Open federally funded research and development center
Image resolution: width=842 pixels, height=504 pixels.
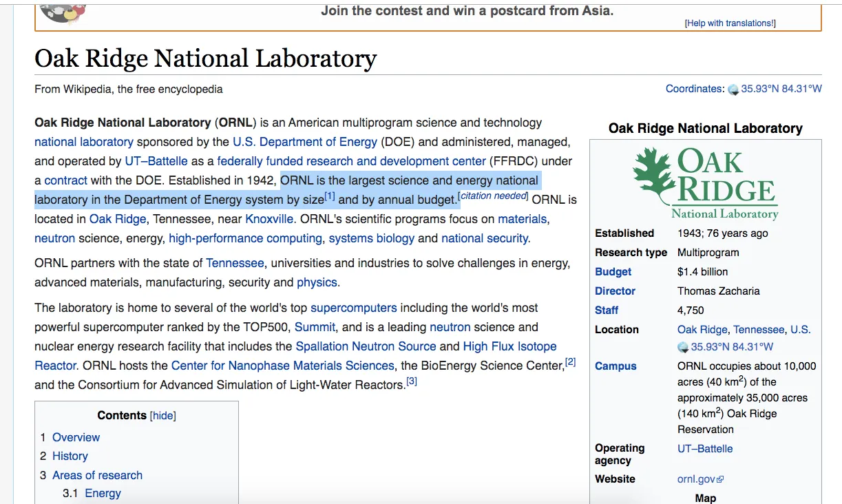(352, 161)
